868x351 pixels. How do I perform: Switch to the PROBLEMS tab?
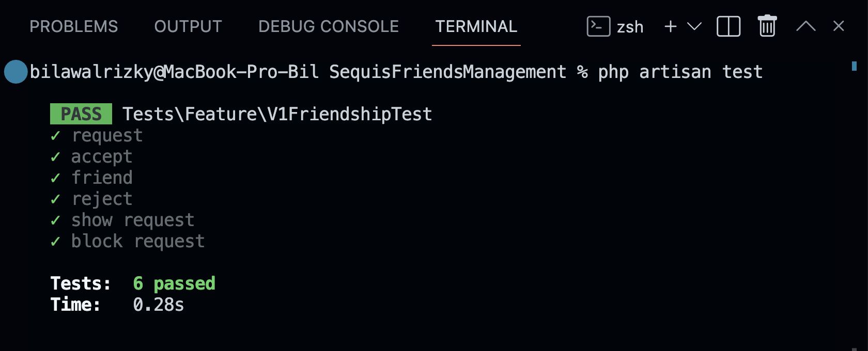click(x=73, y=26)
